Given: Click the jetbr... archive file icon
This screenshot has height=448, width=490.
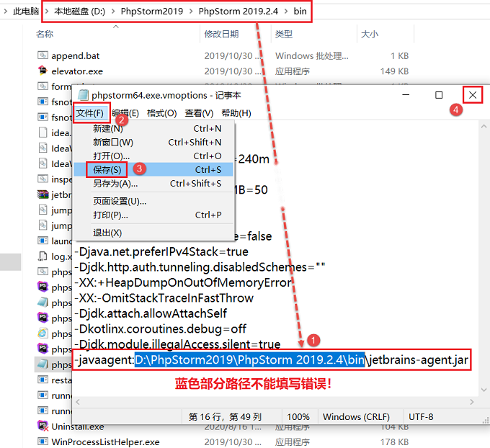Looking at the screenshot, I should tap(43, 194).
